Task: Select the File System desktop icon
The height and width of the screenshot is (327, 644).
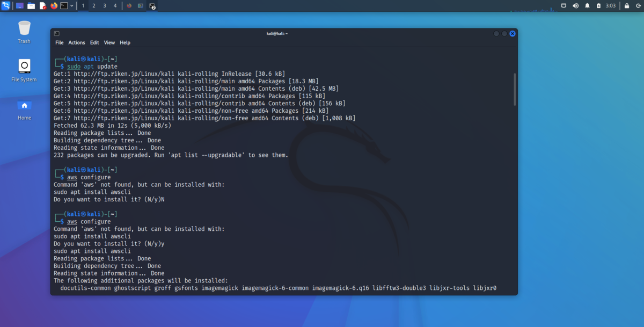Action: point(24,70)
